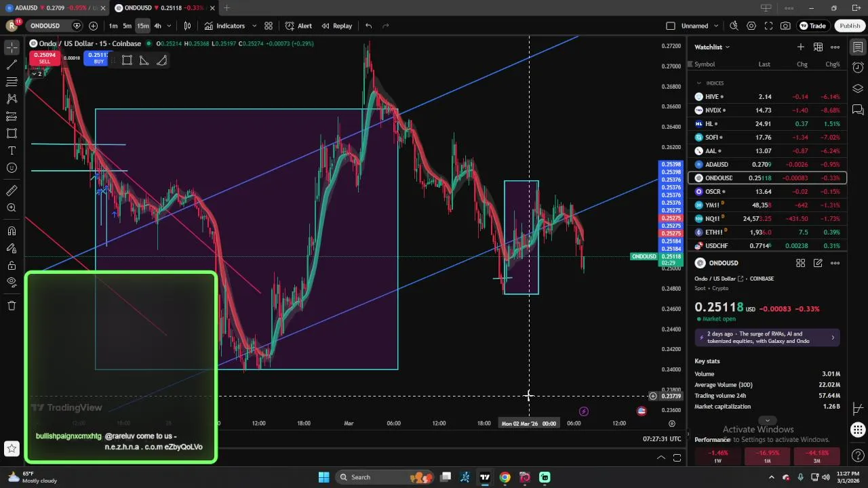Click the trash icon to remove drawings
This screenshot has height=488, width=868.
[x=12, y=306]
